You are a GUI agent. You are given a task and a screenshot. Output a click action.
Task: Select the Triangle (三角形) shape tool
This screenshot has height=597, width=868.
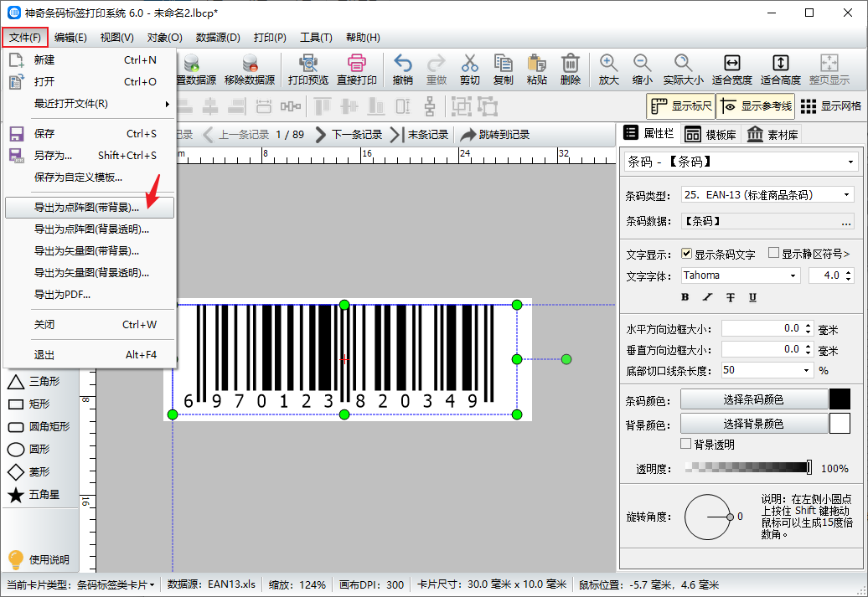[34, 381]
